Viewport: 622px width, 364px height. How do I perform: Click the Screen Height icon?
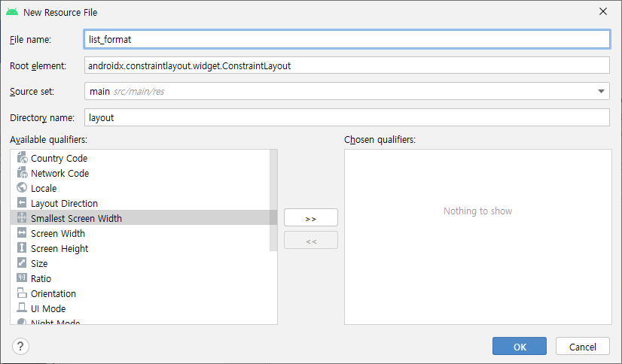23,248
